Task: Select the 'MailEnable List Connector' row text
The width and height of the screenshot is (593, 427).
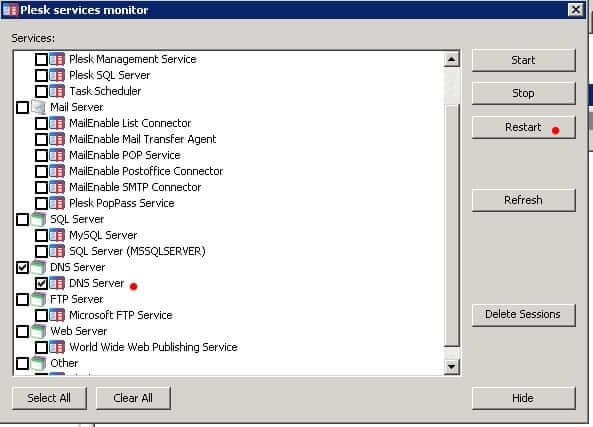Action: [x=130, y=123]
